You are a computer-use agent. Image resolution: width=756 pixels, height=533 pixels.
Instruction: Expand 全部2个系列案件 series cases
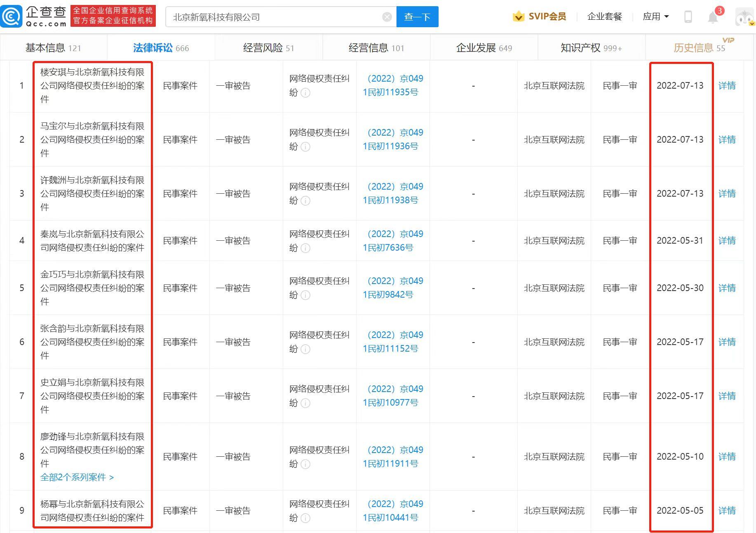click(77, 477)
